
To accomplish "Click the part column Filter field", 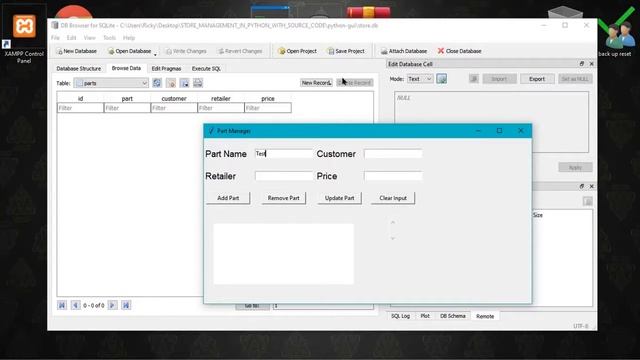I will [127, 108].
